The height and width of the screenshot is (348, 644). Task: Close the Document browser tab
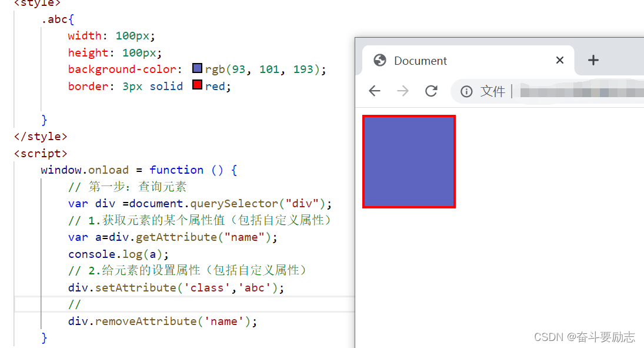click(x=559, y=60)
